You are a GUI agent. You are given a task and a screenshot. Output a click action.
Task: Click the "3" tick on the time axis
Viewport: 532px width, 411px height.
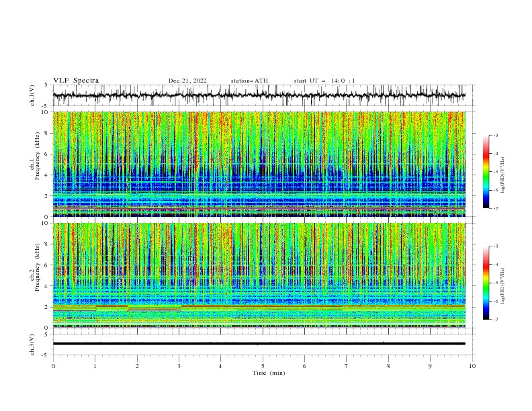pos(179,366)
